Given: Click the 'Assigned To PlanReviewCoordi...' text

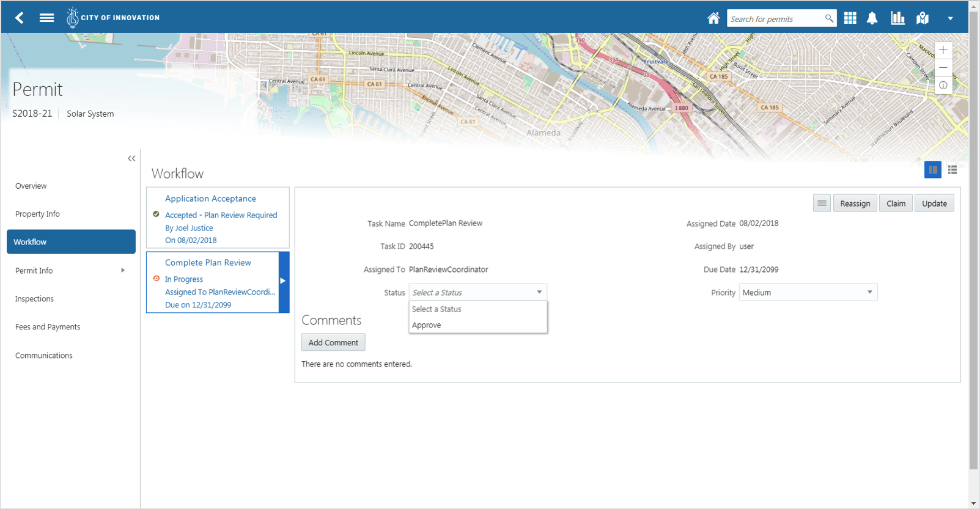Looking at the screenshot, I should pyautogui.click(x=220, y=292).
